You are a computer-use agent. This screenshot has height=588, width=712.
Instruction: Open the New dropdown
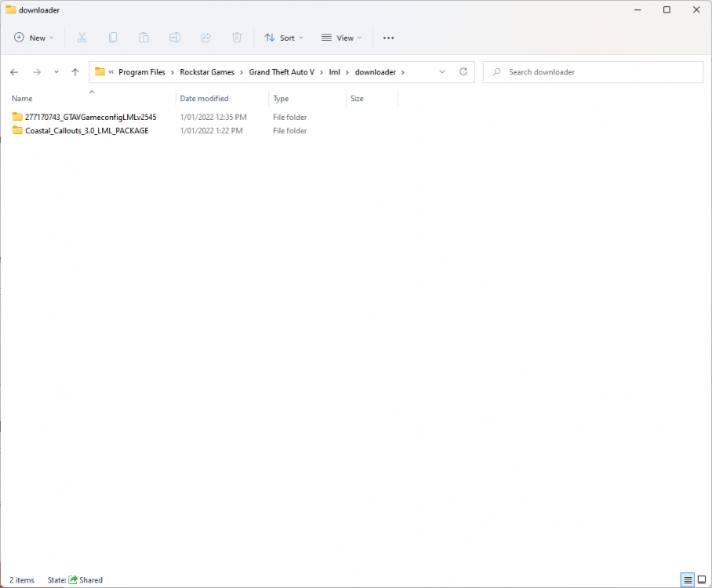tap(34, 37)
